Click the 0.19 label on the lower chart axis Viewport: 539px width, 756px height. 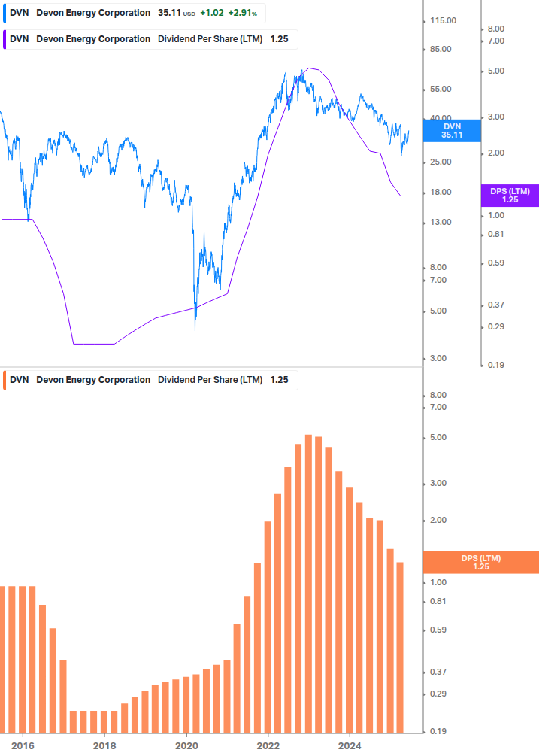(x=438, y=731)
